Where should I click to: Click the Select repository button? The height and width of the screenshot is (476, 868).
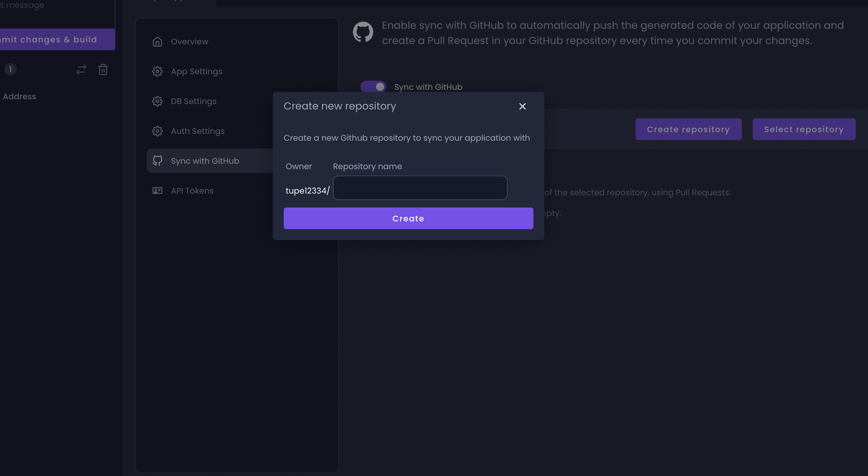[x=804, y=129]
